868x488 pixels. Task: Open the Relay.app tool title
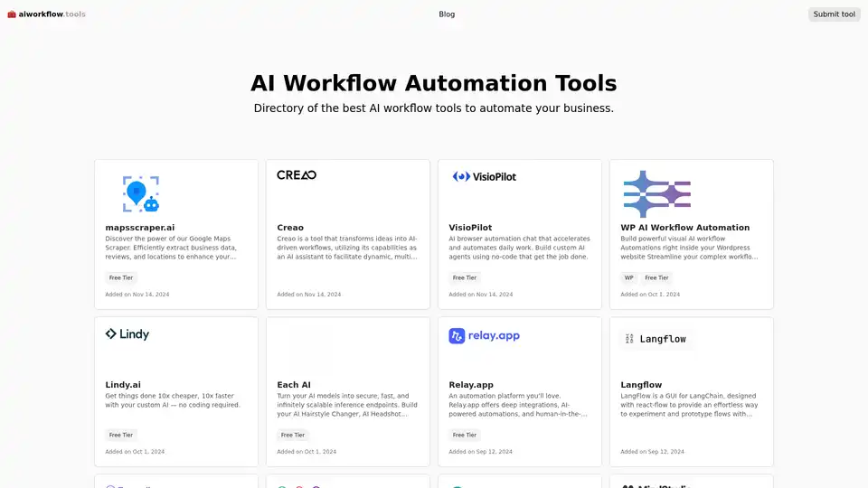pos(470,385)
